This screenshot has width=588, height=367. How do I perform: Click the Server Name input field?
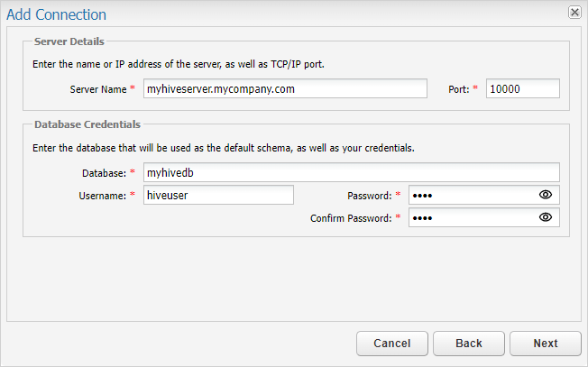coord(285,89)
